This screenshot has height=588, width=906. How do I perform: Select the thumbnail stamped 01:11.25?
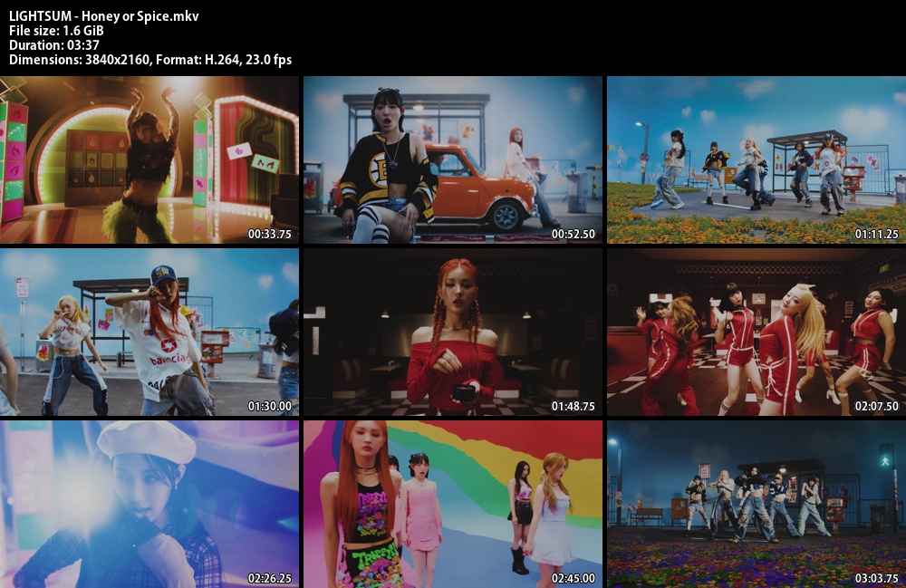[x=757, y=160]
